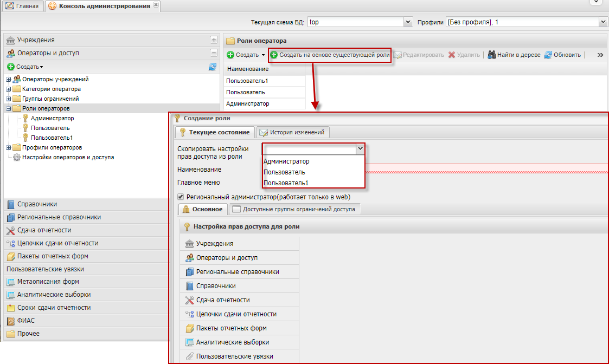Click the Update toolbar refresh icon
Viewport: 609px width, 364px height.
coord(548,55)
